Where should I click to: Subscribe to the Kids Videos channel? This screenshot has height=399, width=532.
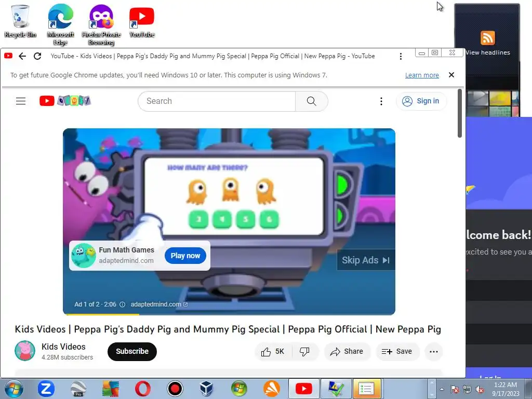[x=132, y=352]
